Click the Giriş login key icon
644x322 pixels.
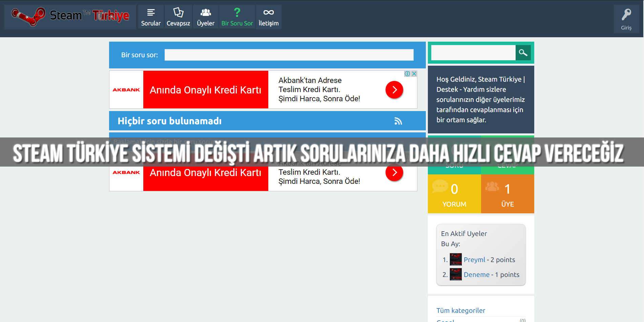click(x=626, y=19)
